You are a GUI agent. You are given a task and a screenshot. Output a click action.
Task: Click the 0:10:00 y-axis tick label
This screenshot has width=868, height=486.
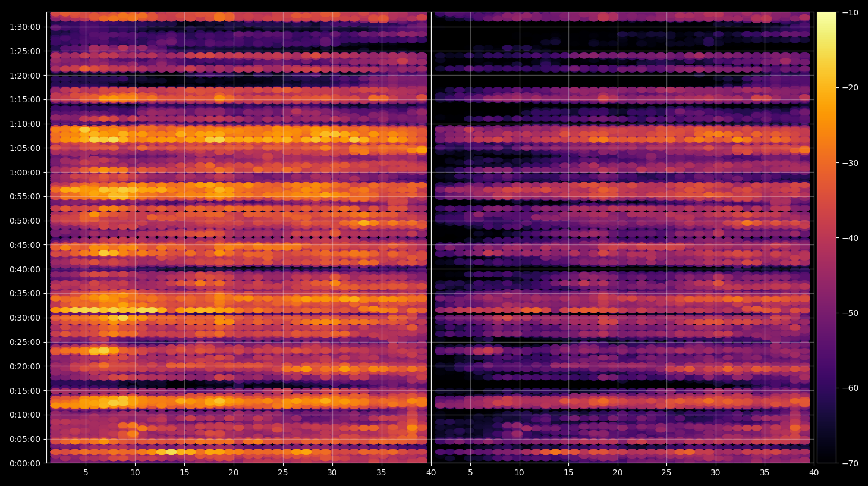point(25,415)
